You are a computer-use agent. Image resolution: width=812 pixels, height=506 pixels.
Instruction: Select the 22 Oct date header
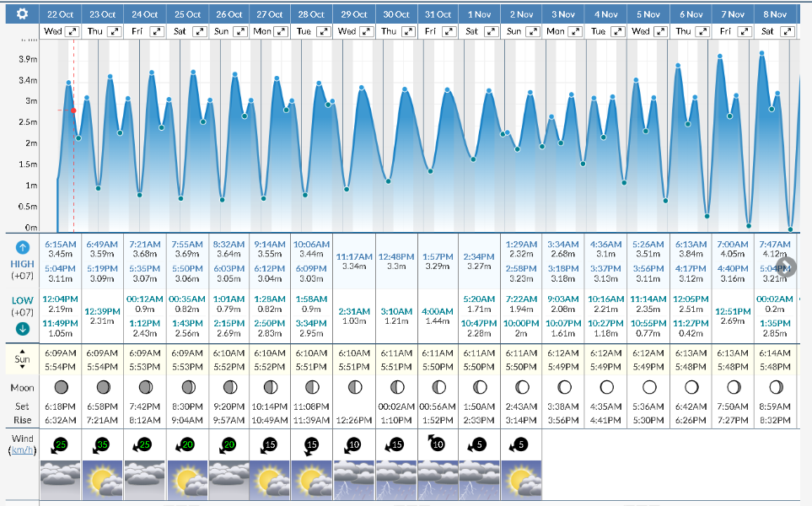[x=61, y=14]
